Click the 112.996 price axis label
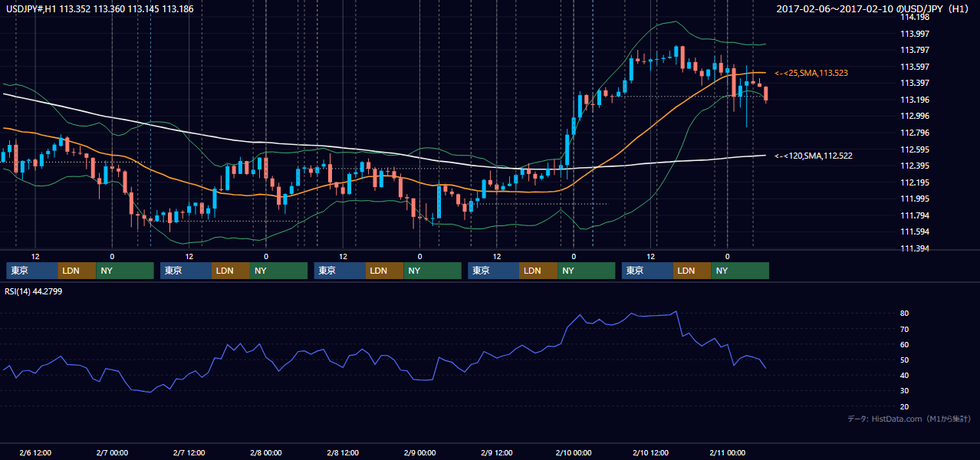This screenshot has height=460, width=980. pyautogui.click(x=915, y=116)
